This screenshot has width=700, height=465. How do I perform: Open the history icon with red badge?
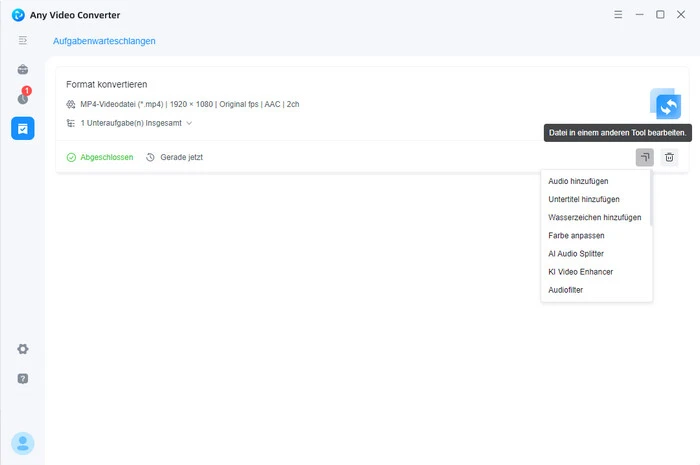point(22,98)
